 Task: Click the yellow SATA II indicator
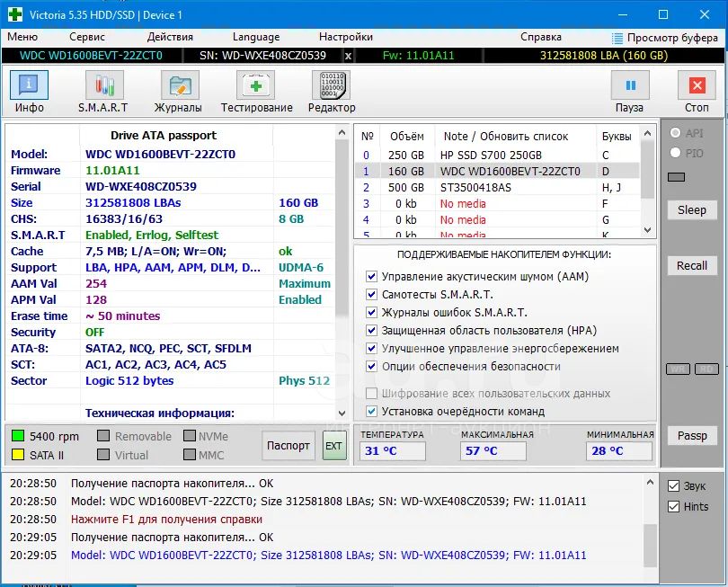coord(18,454)
